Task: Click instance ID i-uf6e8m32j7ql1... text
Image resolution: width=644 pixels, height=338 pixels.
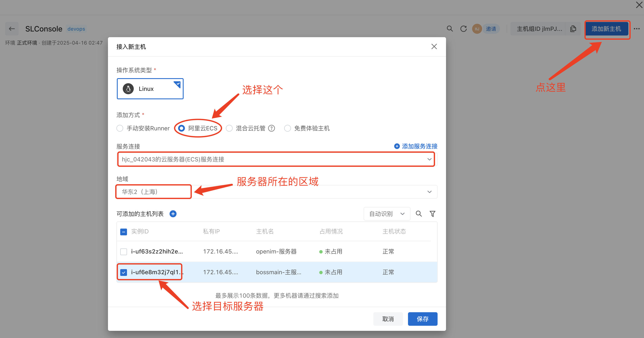Action: [157, 272]
